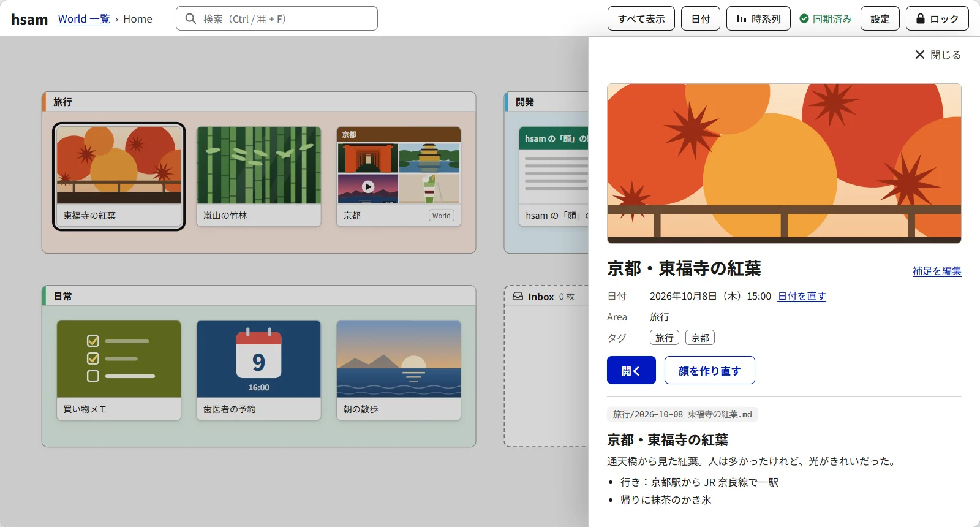
Task: Open the 朝の散歩 card
Action: point(398,370)
